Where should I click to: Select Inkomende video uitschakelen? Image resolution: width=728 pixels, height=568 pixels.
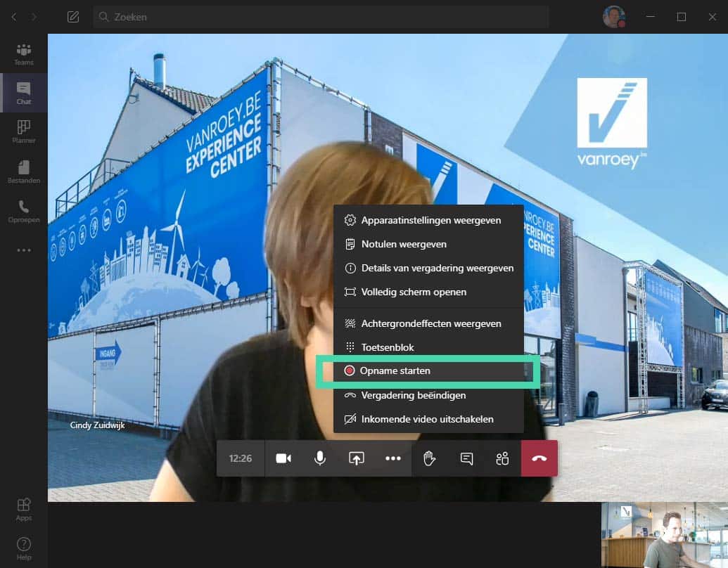coord(428,419)
